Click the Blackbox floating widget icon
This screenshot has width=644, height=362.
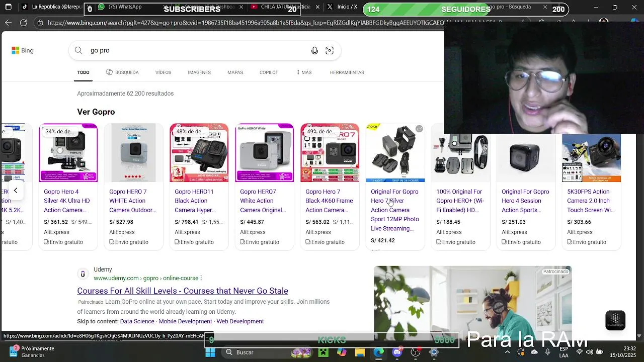click(615, 320)
